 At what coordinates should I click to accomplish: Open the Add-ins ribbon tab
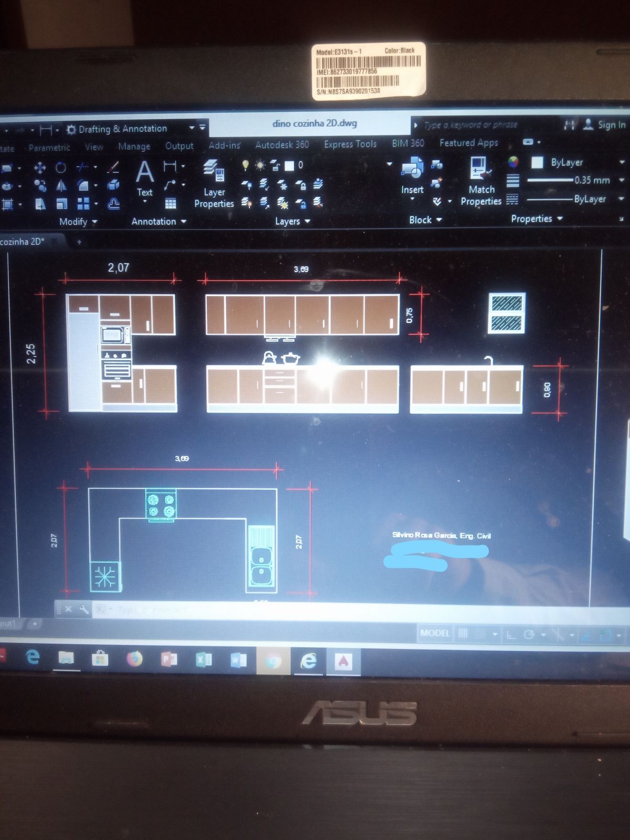pos(225,145)
